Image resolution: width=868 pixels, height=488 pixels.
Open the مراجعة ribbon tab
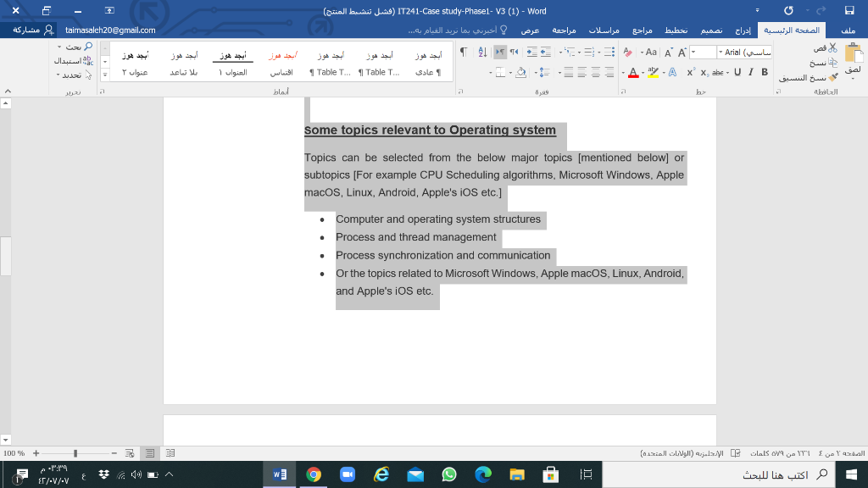[x=564, y=30]
